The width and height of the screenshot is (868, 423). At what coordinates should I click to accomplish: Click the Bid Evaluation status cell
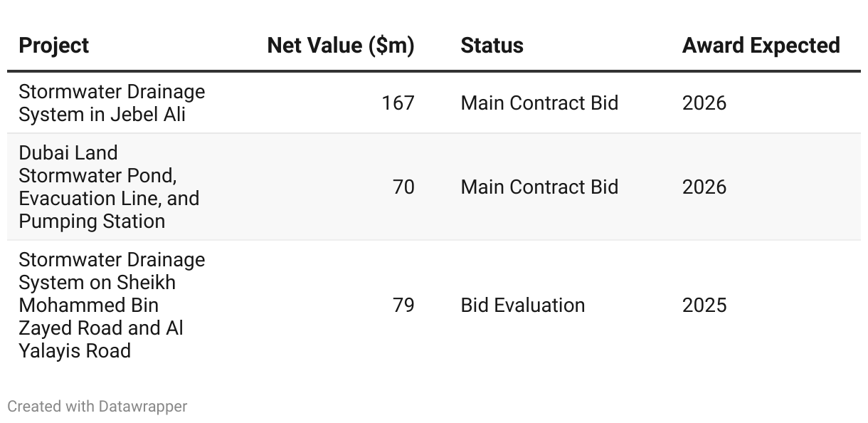point(523,305)
